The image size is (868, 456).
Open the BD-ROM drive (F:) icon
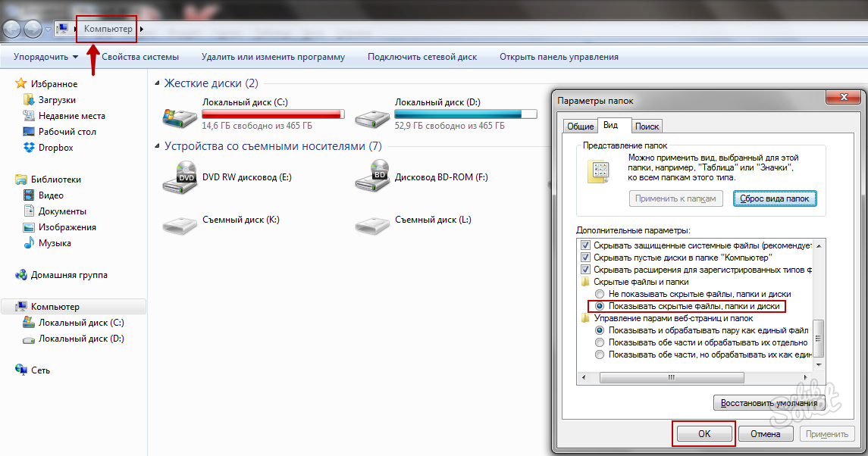[x=372, y=177]
